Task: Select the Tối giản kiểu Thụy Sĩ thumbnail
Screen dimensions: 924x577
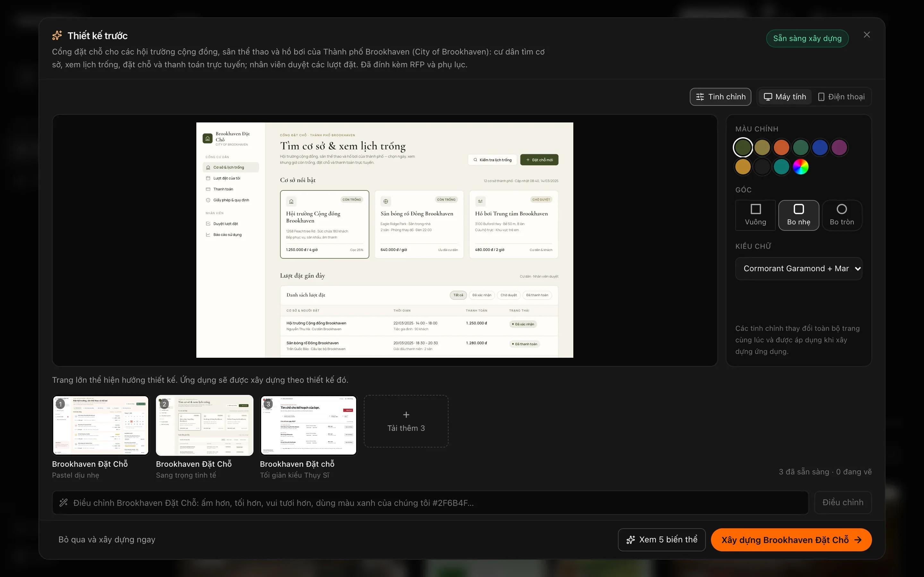Action: point(309,425)
